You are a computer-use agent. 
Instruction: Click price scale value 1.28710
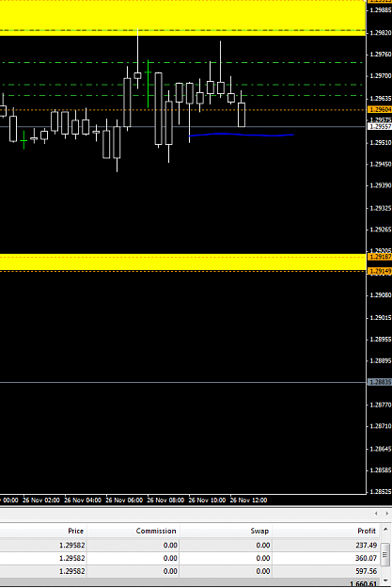pyautogui.click(x=381, y=426)
